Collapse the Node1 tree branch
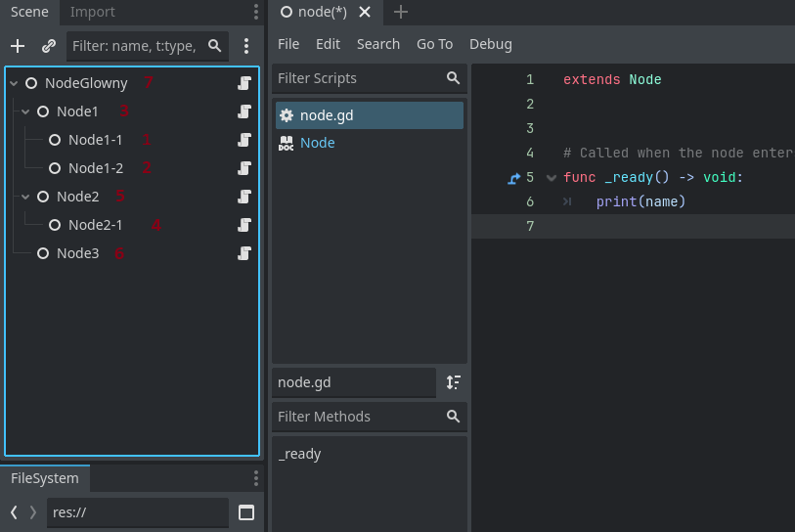The width and height of the screenshot is (795, 532). click(x=25, y=111)
